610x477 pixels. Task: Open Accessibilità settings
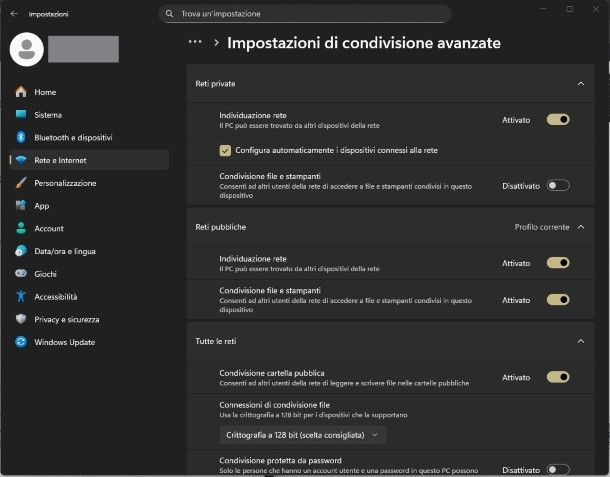tap(89, 296)
